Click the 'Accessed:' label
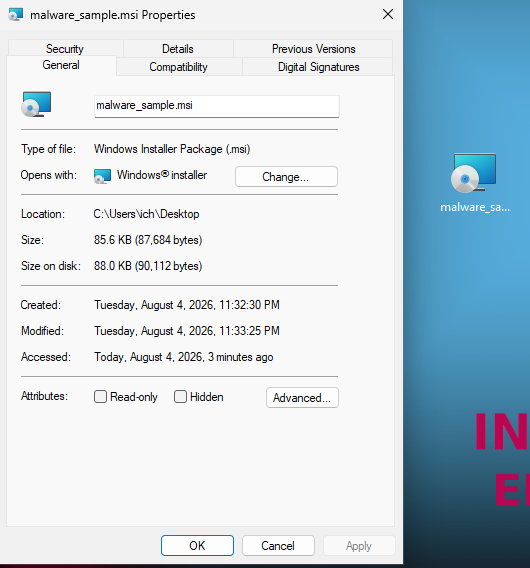 (46, 357)
